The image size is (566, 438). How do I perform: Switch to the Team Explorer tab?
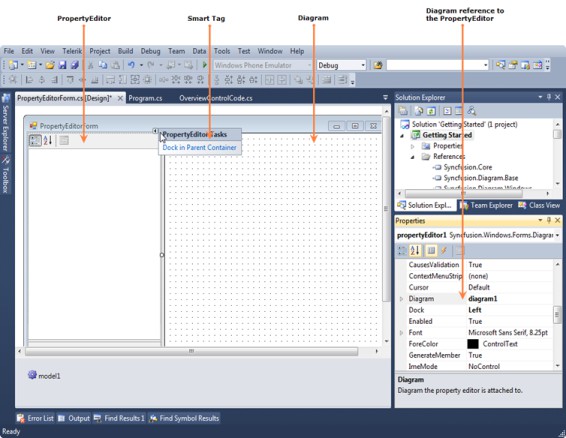[x=487, y=205]
